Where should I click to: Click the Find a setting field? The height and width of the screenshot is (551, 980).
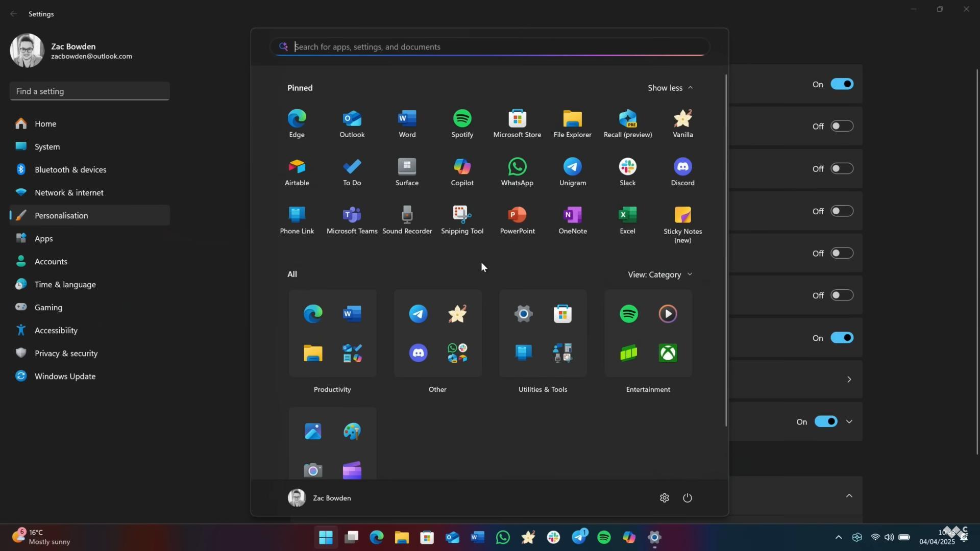90,91
